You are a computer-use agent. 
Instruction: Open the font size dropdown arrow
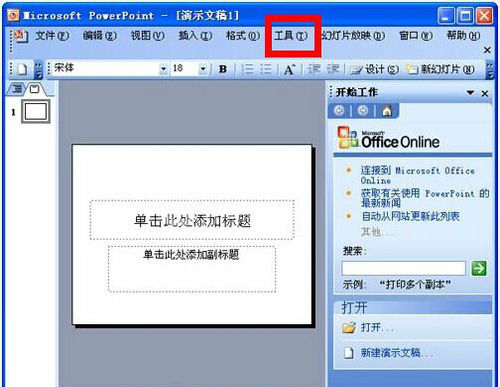[x=203, y=69]
